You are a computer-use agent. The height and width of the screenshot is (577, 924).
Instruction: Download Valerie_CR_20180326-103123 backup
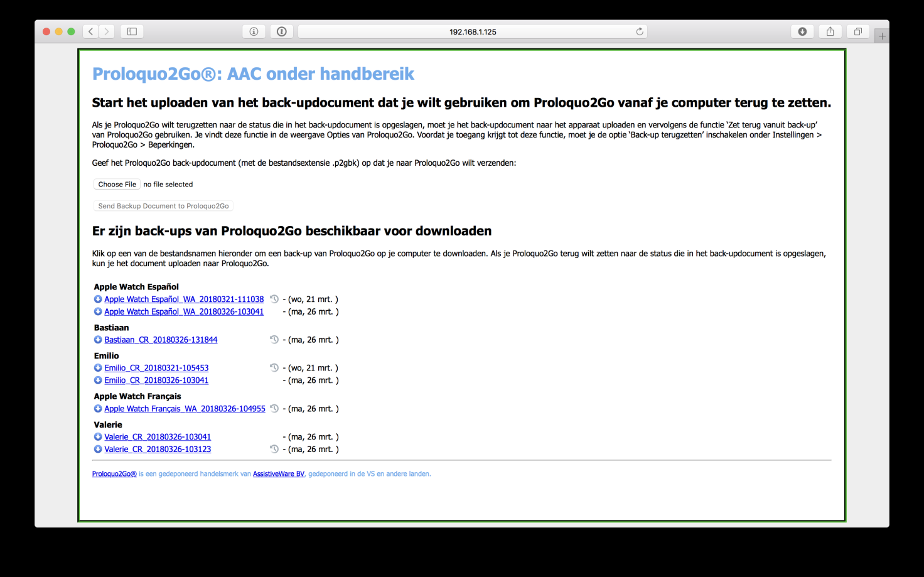click(158, 450)
